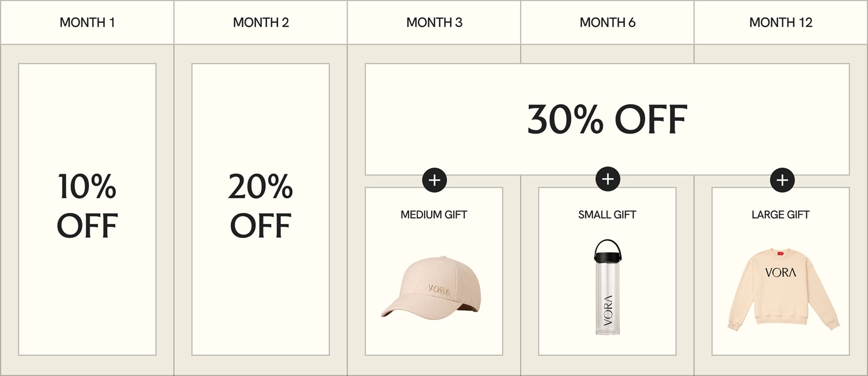Select the 30% OFF banner

click(x=607, y=119)
